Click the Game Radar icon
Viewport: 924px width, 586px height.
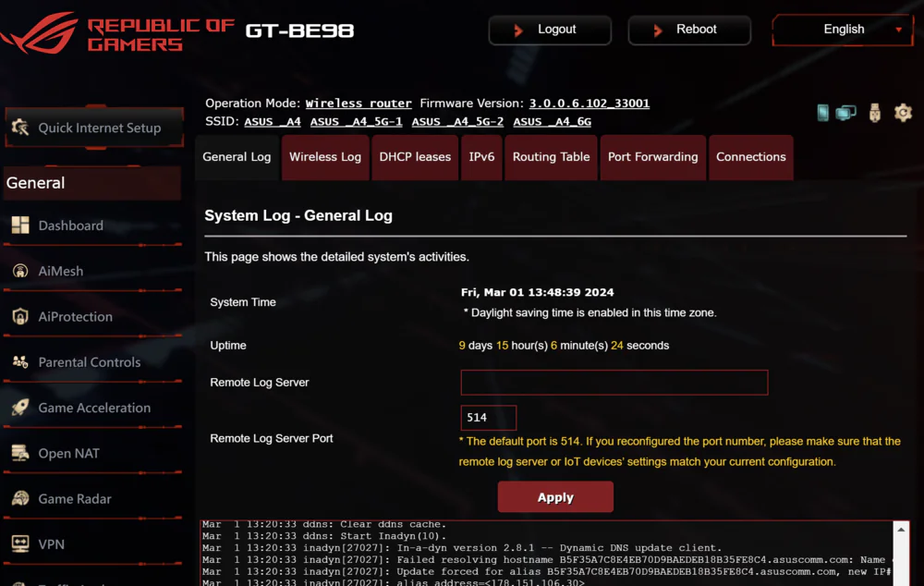(x=20, y=499)
